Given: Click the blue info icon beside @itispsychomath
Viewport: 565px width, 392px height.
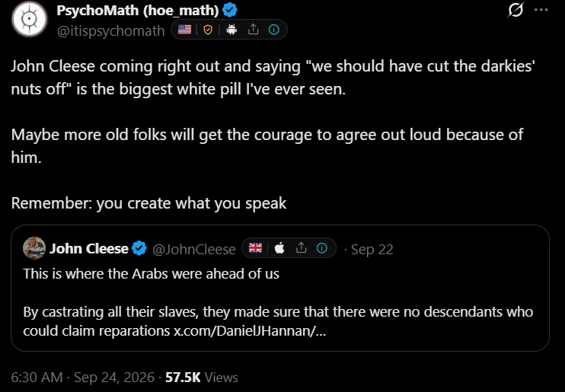Looking at the screenshot, I should coord(274,30).
